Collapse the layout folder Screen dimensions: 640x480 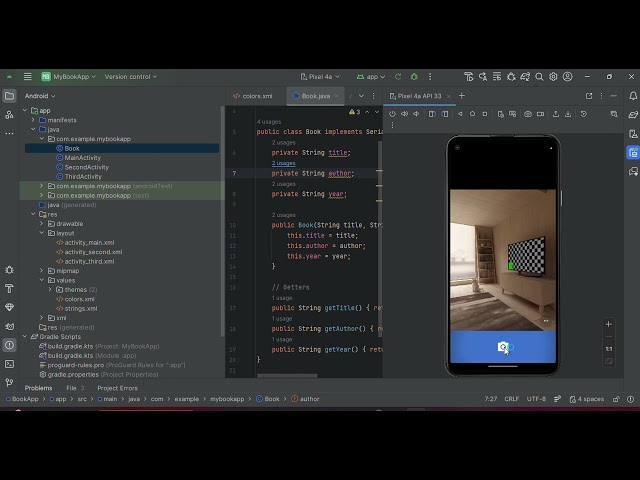coord(42,233)
